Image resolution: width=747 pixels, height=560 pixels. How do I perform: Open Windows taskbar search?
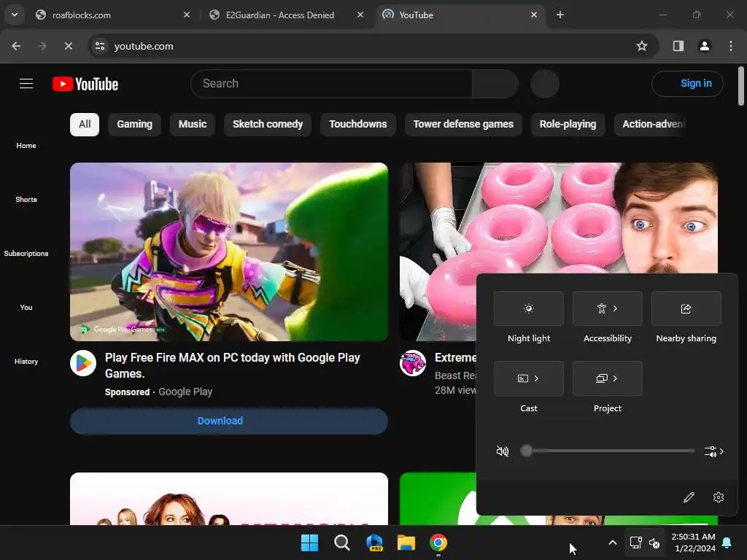pos(341,542)
